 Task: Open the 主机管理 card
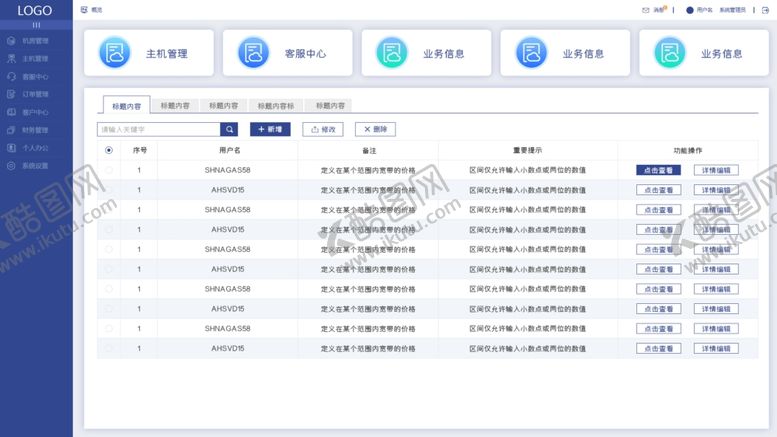coord(149,53)
